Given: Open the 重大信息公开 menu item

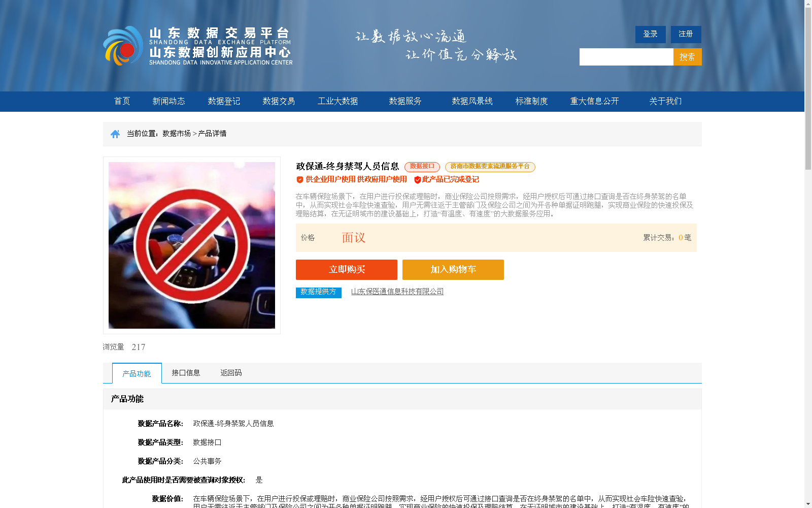Looking at the screenshot, I should [x=595, y=101].
